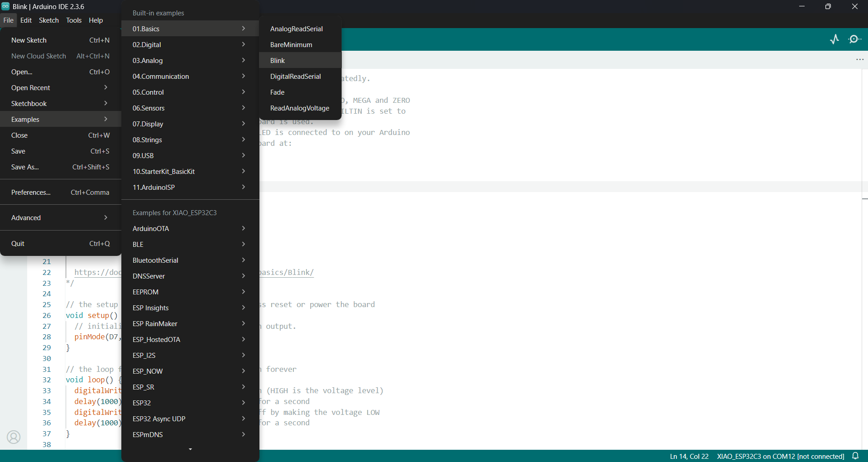Expand the 06.Sensors examples submenu
This screenshot has width=868, height=462.
tap(190, 108)
